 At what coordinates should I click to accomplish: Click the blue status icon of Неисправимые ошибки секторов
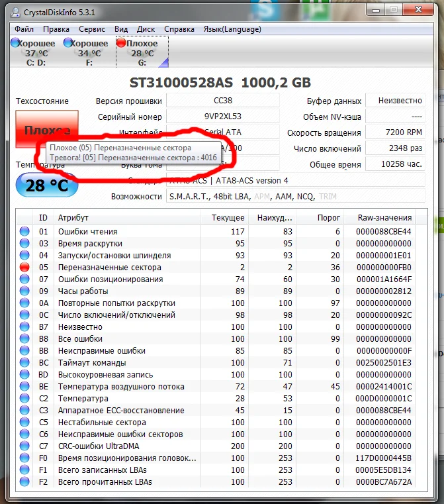[24, 434]
